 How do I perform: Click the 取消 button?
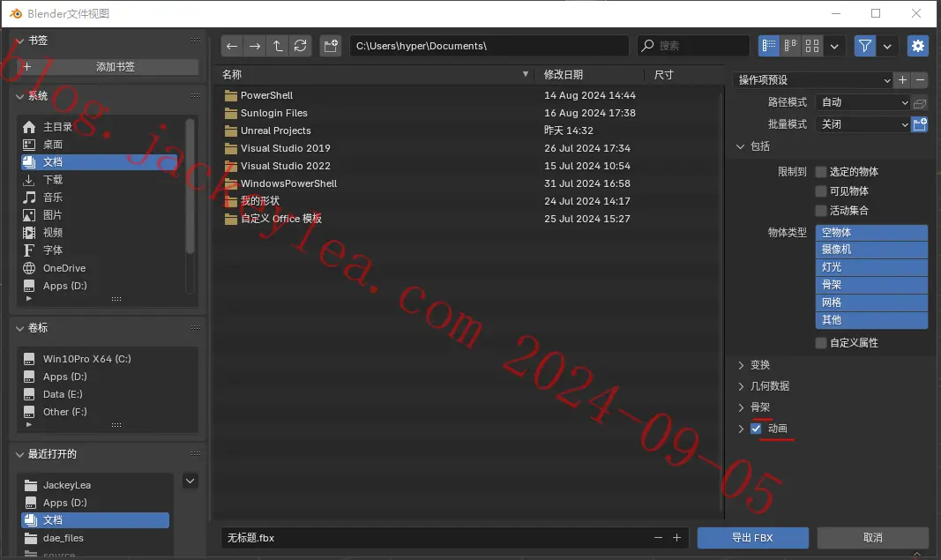pos(872,538)
